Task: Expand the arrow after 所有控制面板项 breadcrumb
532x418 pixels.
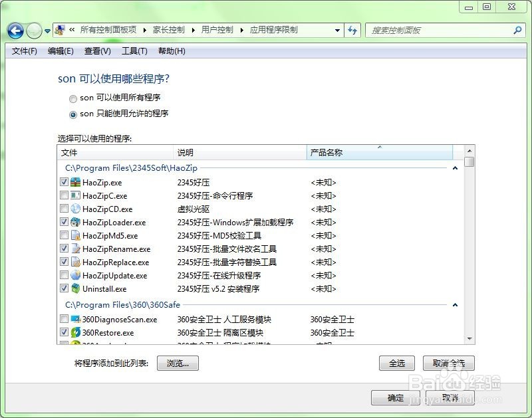Action: point(145,31)
